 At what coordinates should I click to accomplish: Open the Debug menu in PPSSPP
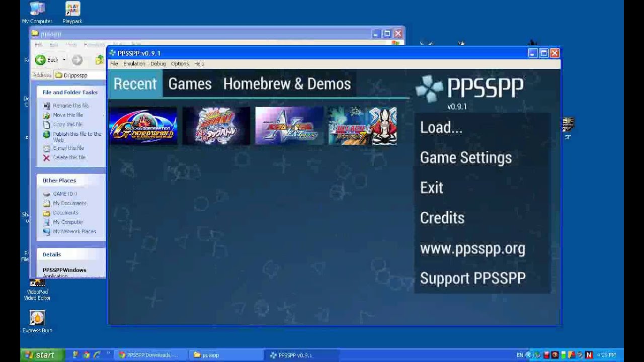(158, 64)
